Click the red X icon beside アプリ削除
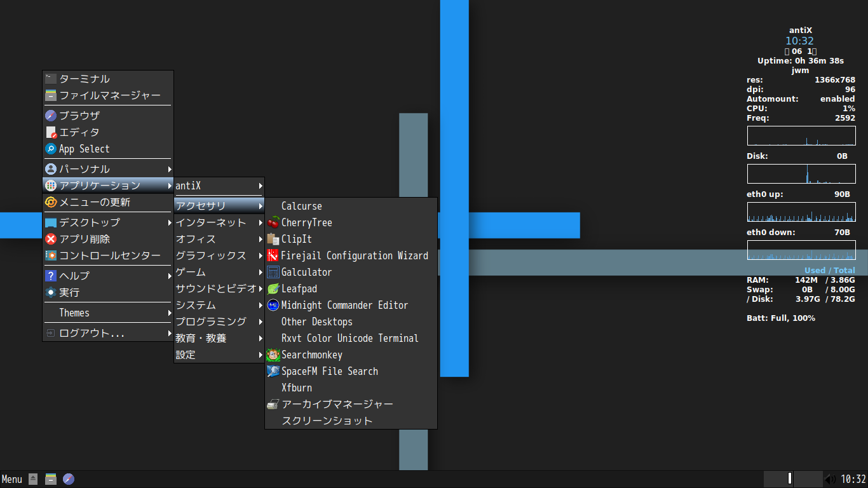 (x=51, y=239)
